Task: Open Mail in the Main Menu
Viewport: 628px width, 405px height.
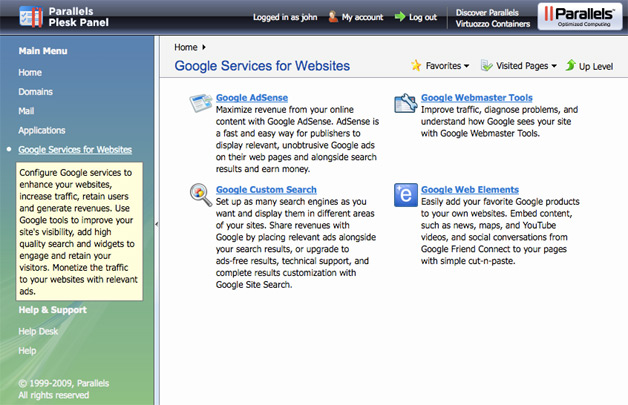Action: point(26,111)
